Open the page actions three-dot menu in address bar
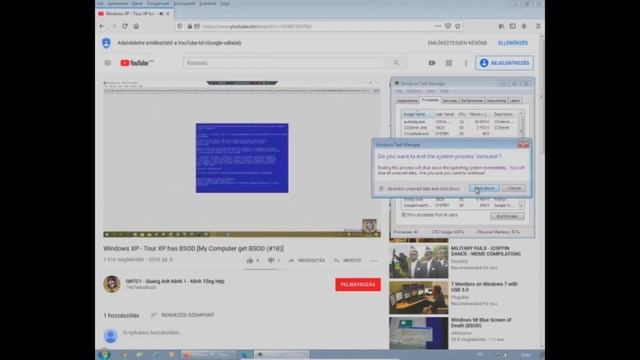This screenshot has width=640, height=360. [x=438, y=26]
